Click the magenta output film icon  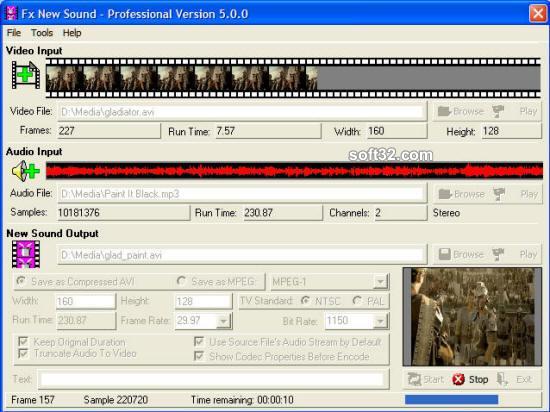tap(26, 254)
